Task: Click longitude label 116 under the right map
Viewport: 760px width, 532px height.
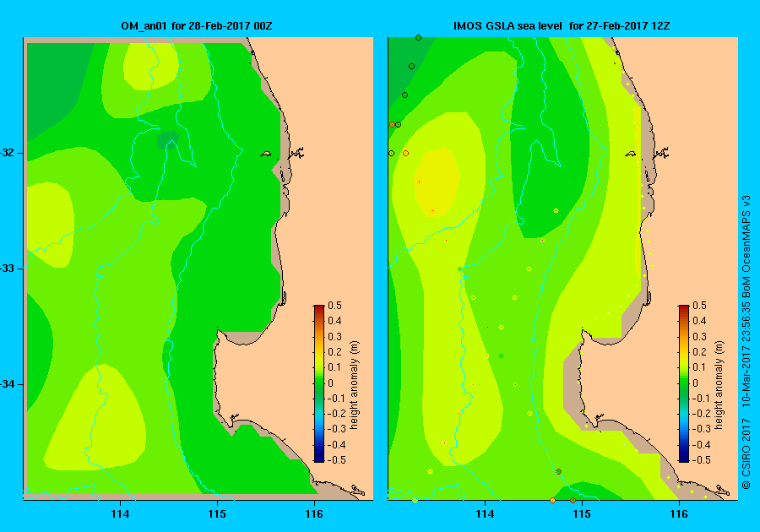Action: (679, 514)
